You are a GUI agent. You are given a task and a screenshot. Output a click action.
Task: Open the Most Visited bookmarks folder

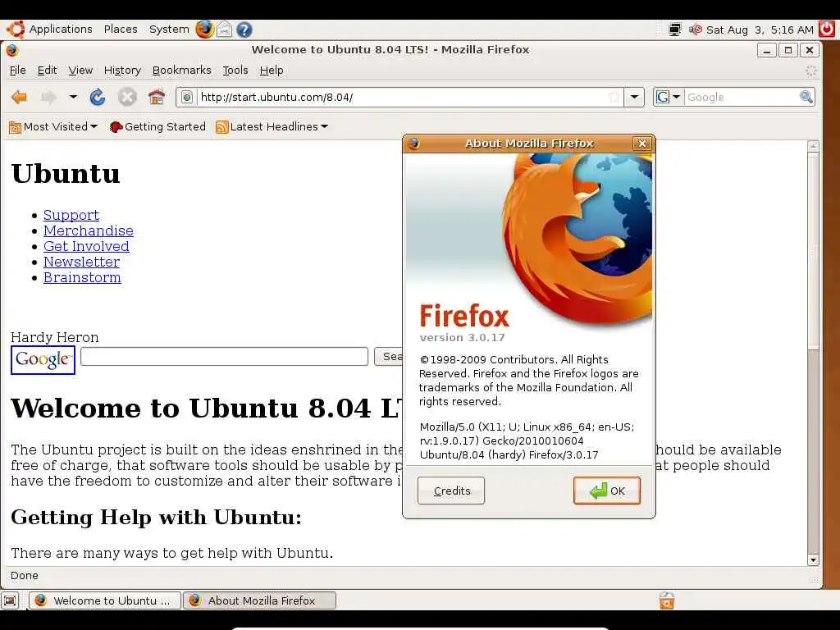coord(53,127)
